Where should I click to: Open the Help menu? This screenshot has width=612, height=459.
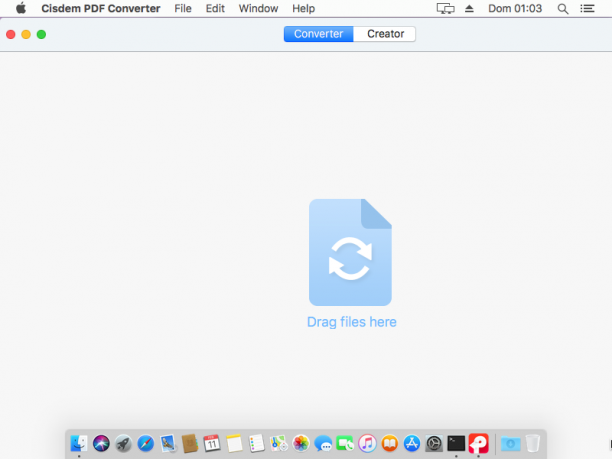[x=303, y=9]
